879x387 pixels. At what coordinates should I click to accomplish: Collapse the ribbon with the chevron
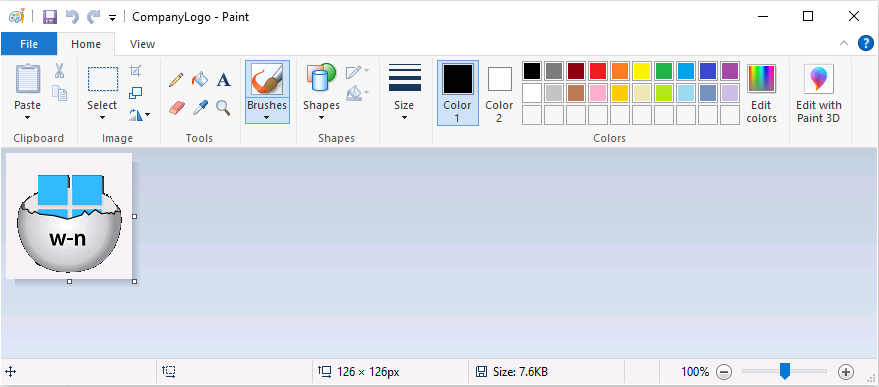click(x=843, y=44)
